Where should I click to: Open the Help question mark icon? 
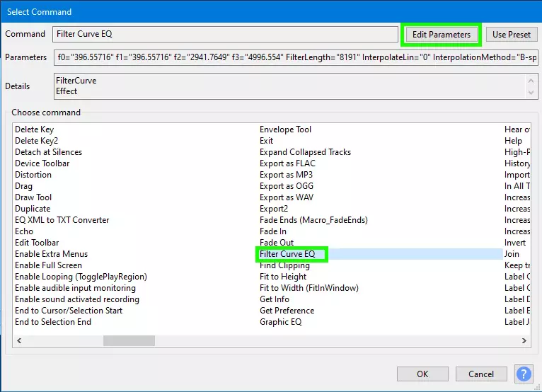524,374
